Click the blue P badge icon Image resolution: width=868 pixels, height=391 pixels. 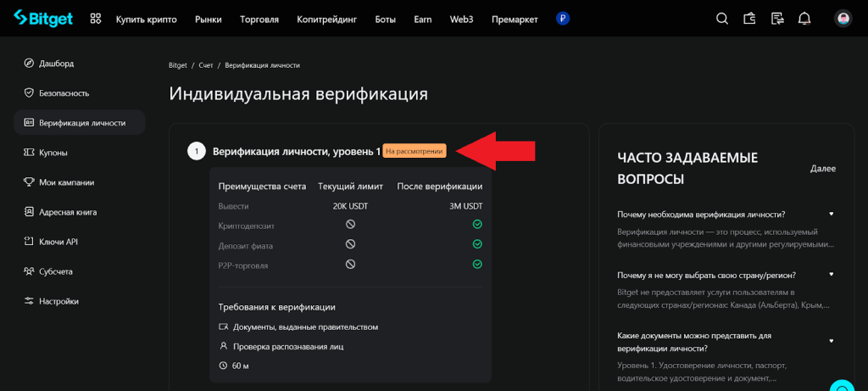(x=563, y=19)
